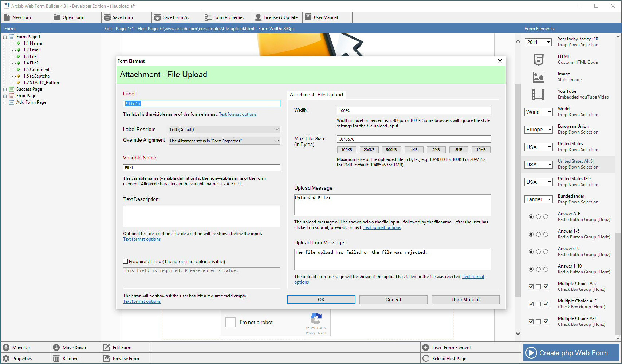Image resolution: width=622 pixels, height=364 pixels.
Task: Tick the I'm not a robot checkbox
Action: pyautogui.click(x=231, y=322)
